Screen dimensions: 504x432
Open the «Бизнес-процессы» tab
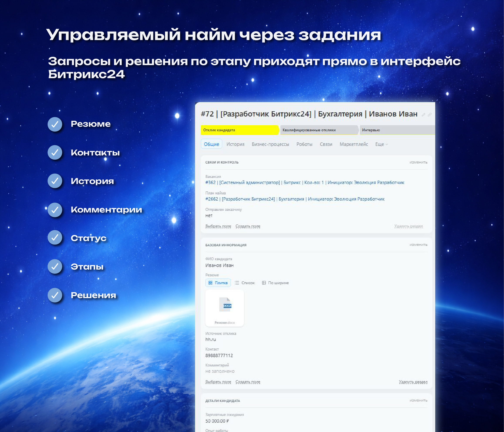(x=270, y=144)
